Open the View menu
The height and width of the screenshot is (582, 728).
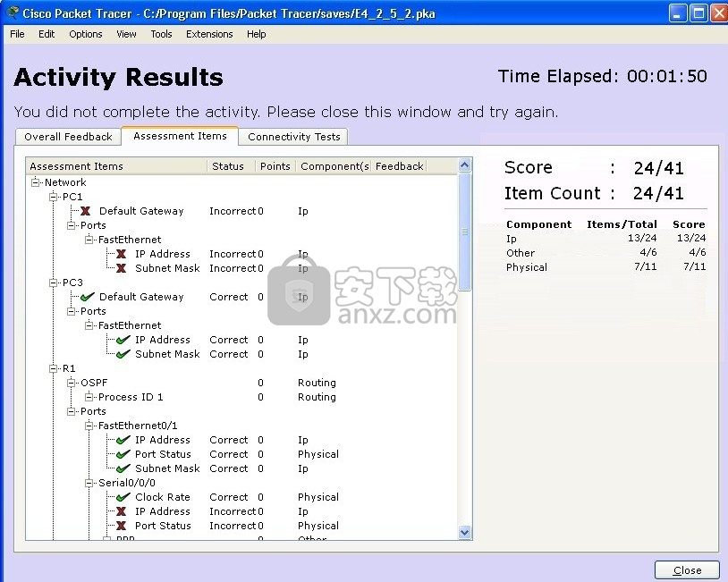[126, 34]
